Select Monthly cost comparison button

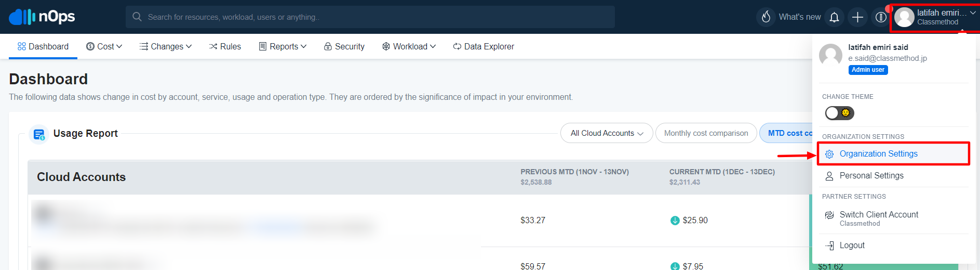pos(706,133)
